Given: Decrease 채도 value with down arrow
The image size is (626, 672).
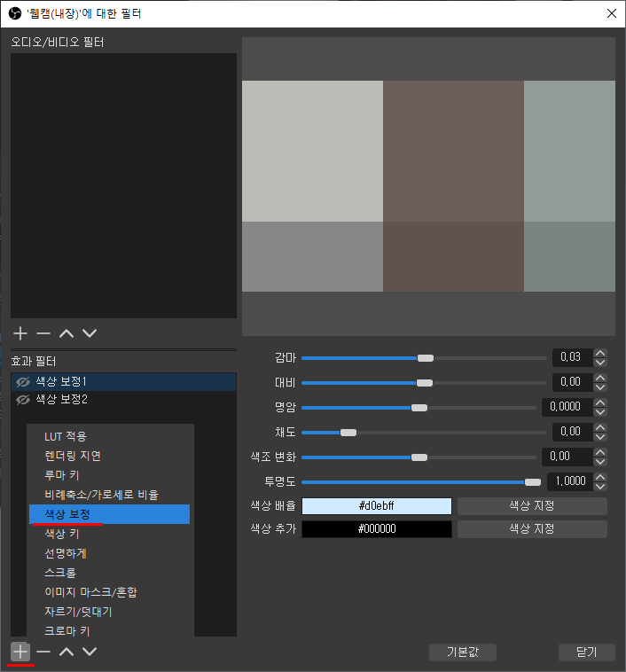Looking at the screenshot, I should [600, 437].
